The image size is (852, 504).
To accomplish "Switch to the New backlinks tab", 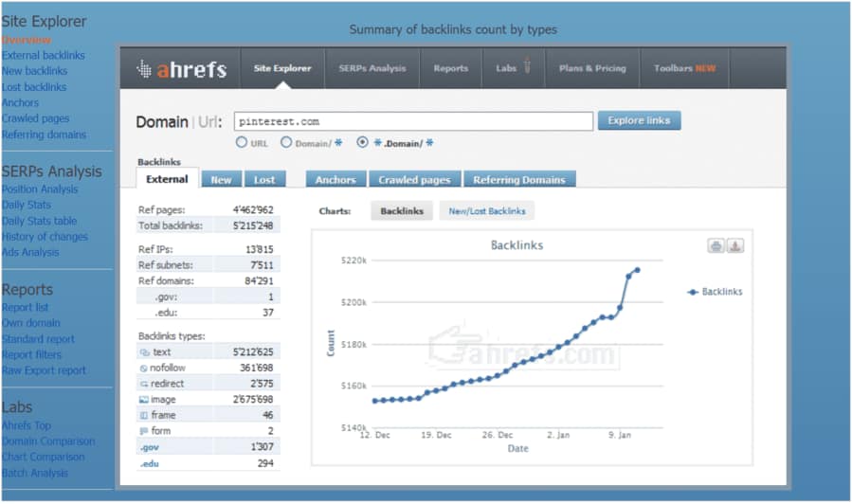I will click(x=221, y=179).
